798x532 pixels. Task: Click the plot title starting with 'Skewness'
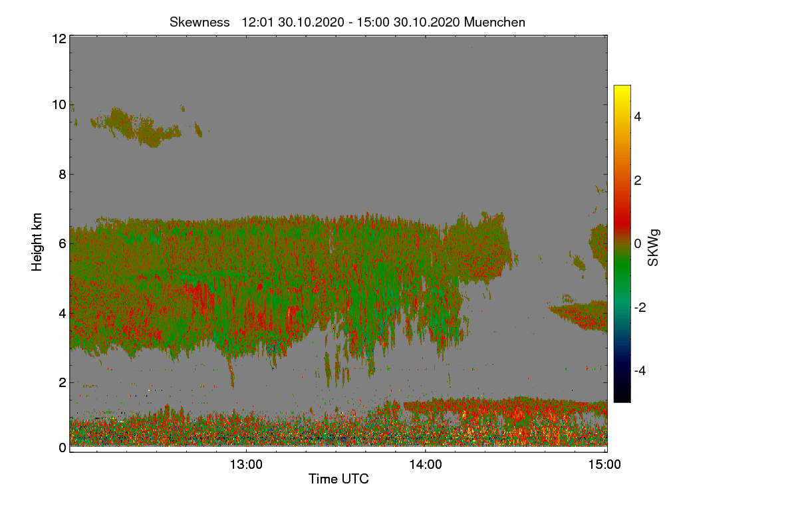tap(347, 22)
